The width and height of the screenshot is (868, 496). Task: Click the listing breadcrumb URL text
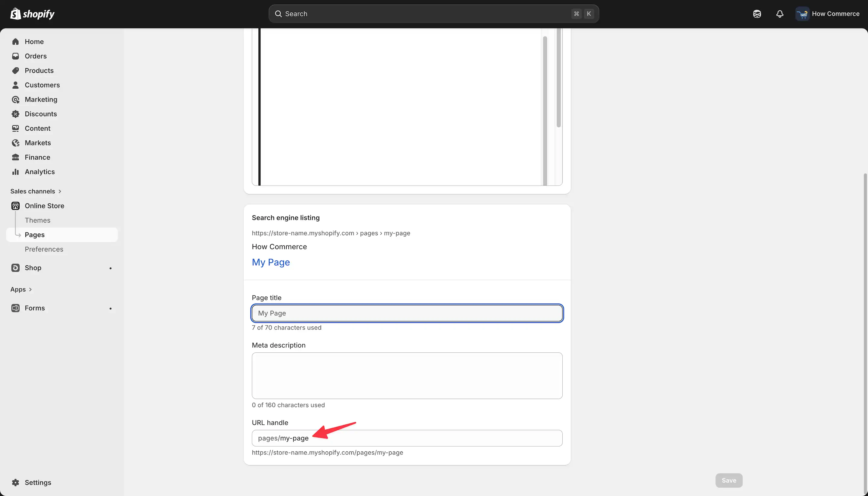pyautogui.click(x=331, y=233)
